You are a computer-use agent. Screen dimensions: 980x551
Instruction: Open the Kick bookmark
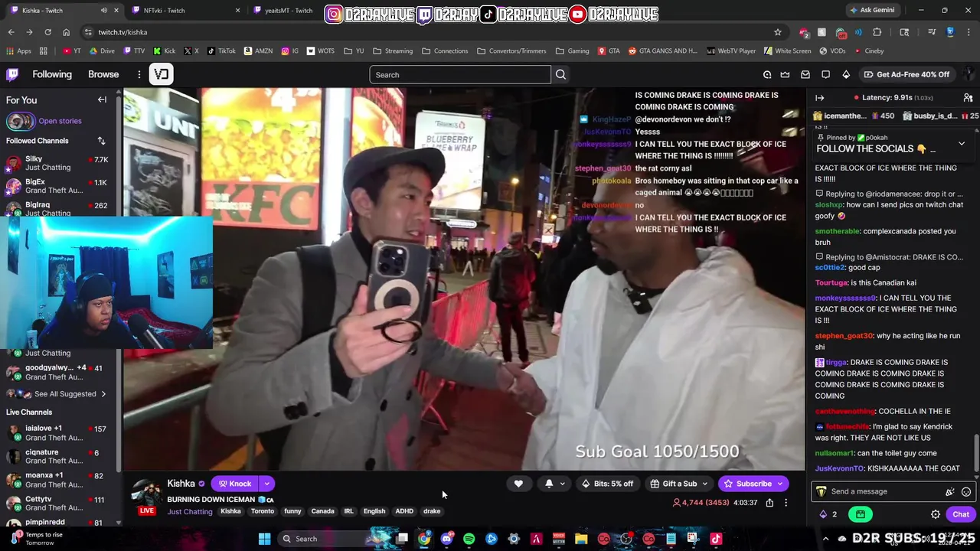(x=165, y=51)
